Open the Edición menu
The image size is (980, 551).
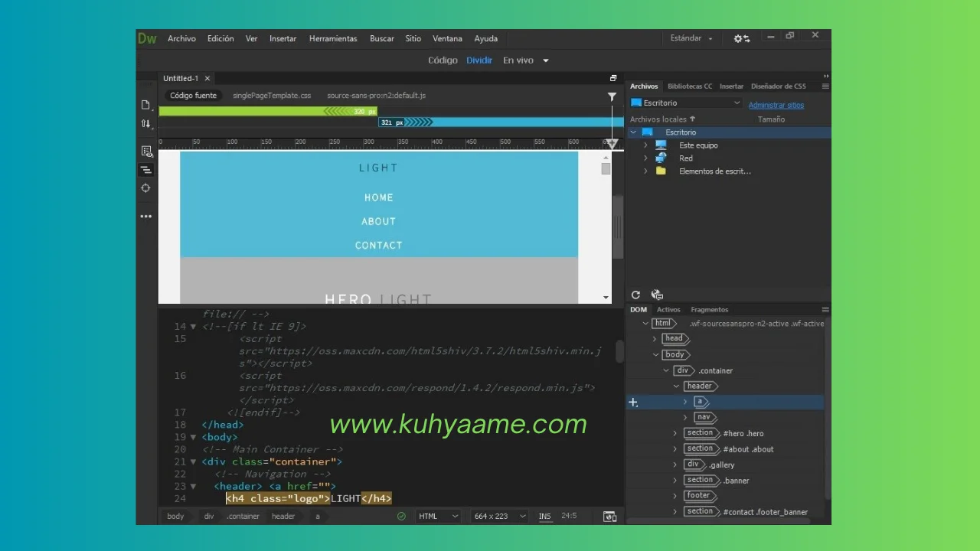pyautogui.click(x=220, y=38)
